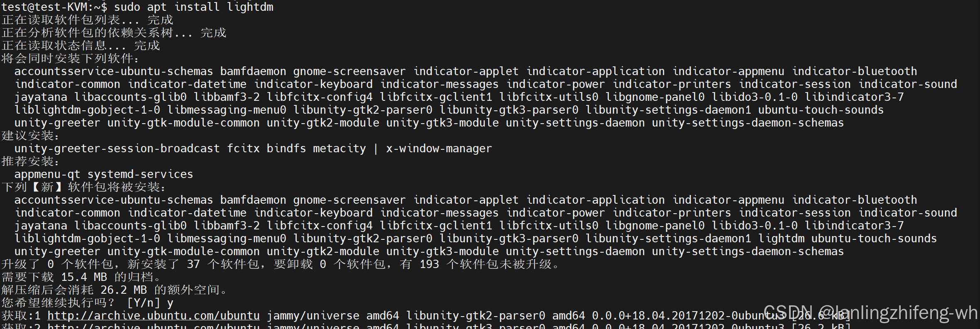This screenshot has height=329, width=980.
Task: Click the [Y/n] confirmation prompt line
Action: (88, 303)
